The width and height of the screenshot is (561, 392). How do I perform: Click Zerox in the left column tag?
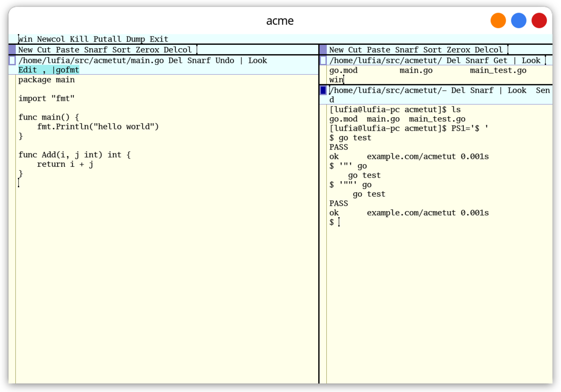147,50
